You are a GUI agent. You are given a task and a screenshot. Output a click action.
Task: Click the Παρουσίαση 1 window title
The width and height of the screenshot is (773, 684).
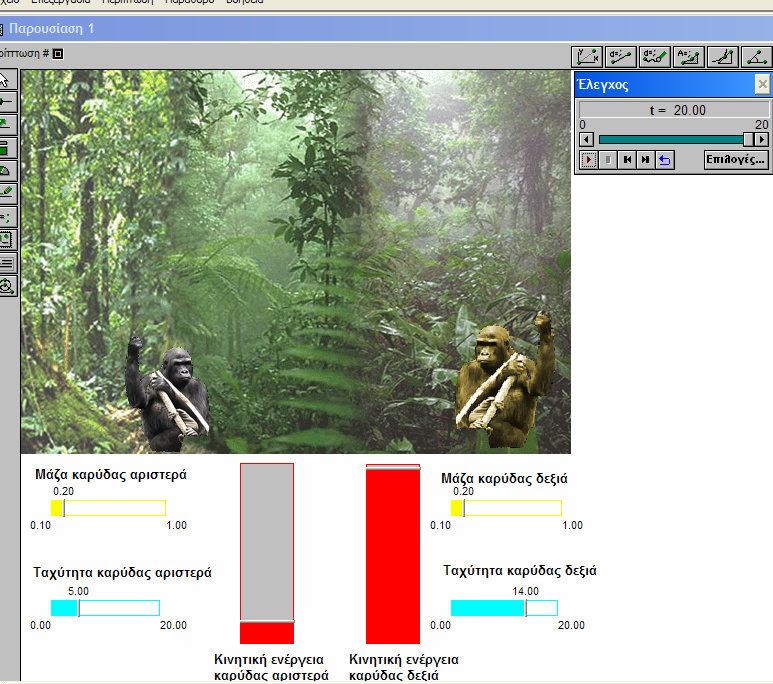[51, 29]
